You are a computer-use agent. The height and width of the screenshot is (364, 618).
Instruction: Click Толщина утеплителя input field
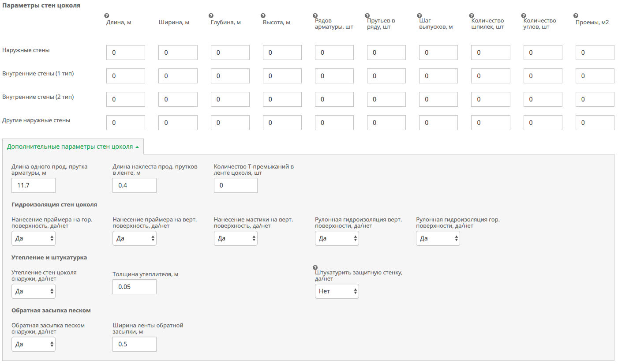click(135, 287)
